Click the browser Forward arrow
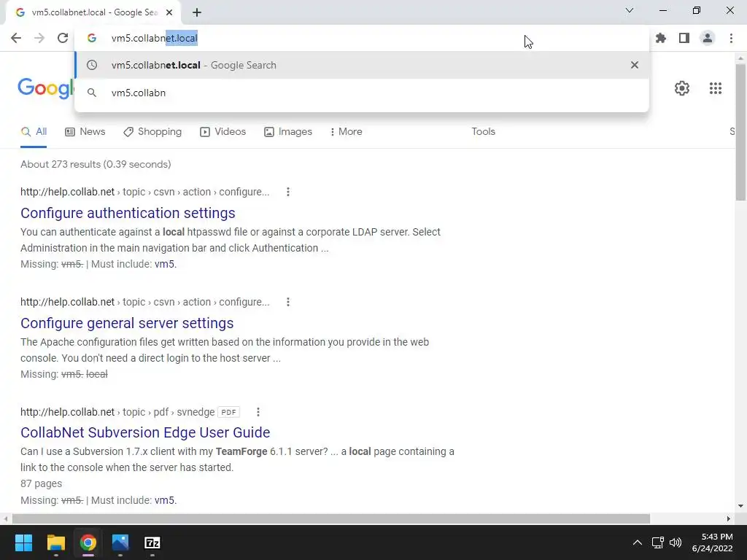 pyautogui.click(x=39, y=38)
